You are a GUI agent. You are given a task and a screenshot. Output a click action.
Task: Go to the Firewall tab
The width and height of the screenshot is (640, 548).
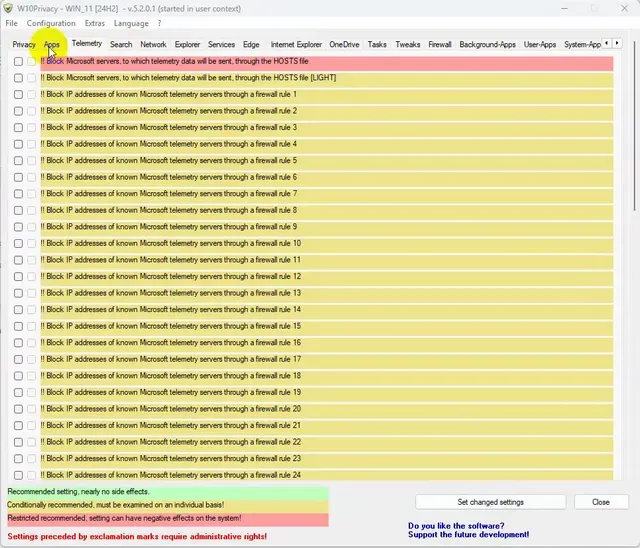pyautogui.click(x=440, y=45)
